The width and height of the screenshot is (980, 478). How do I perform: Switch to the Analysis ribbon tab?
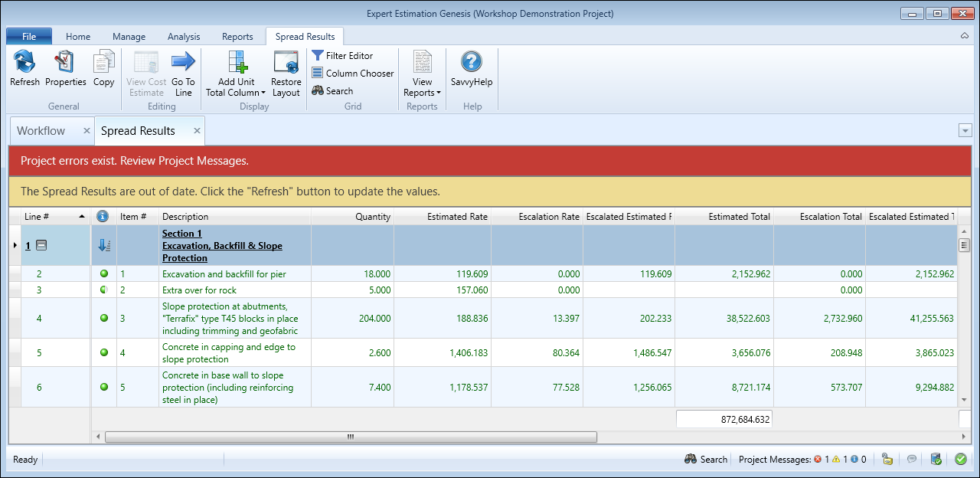[x=183, y=37]
